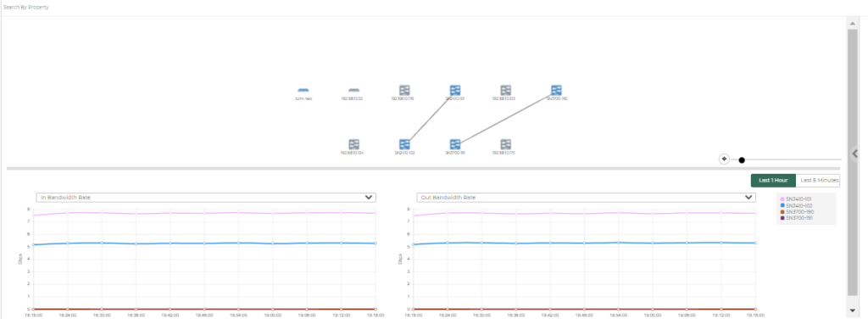Expand the collapsed right side panel arrow

point(854,154)
